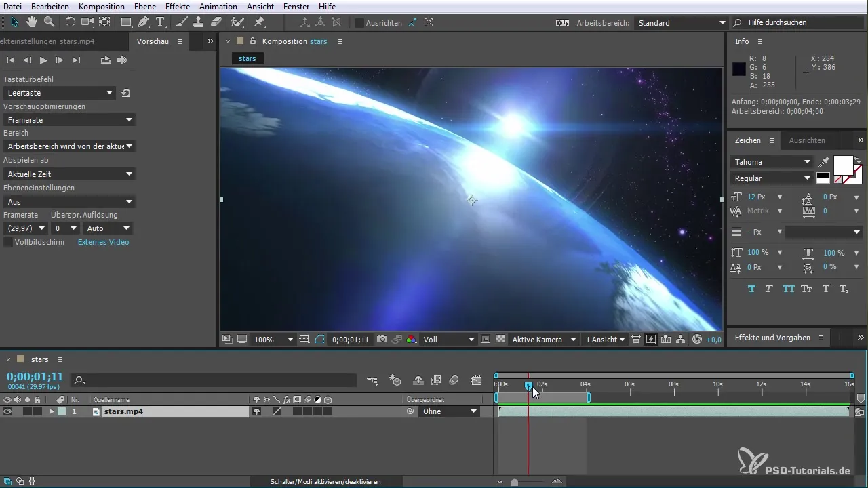Select the Zoom magnifier tool
Image resolution: width=868 pixels, height=488 pixels.
[x=49, y=22]
